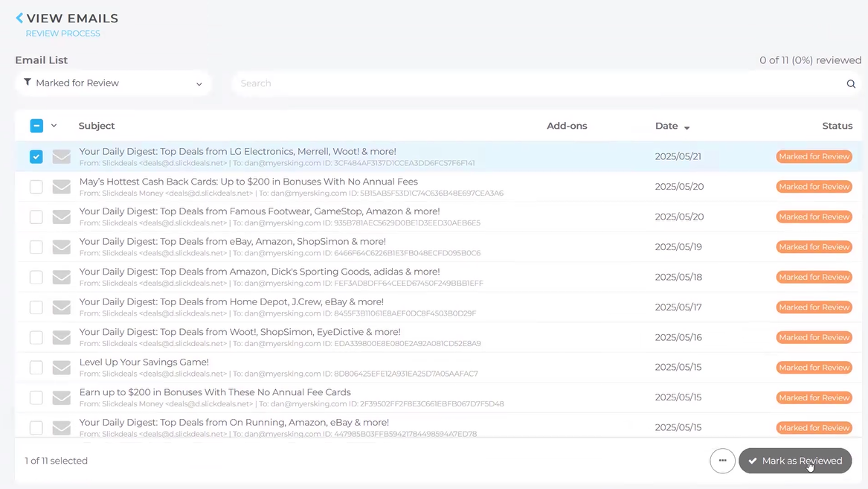The height and width of the screenshot is (489, 868).
Task: Tick the checkbox for Famous Footwear digest
Action: pos(36,217)
